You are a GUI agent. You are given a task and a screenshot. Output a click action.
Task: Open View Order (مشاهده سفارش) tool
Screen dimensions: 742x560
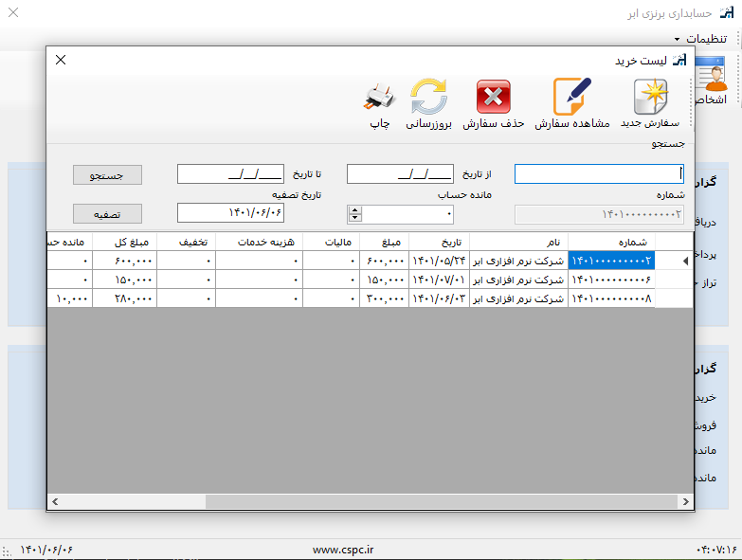(x=572, y=98)
